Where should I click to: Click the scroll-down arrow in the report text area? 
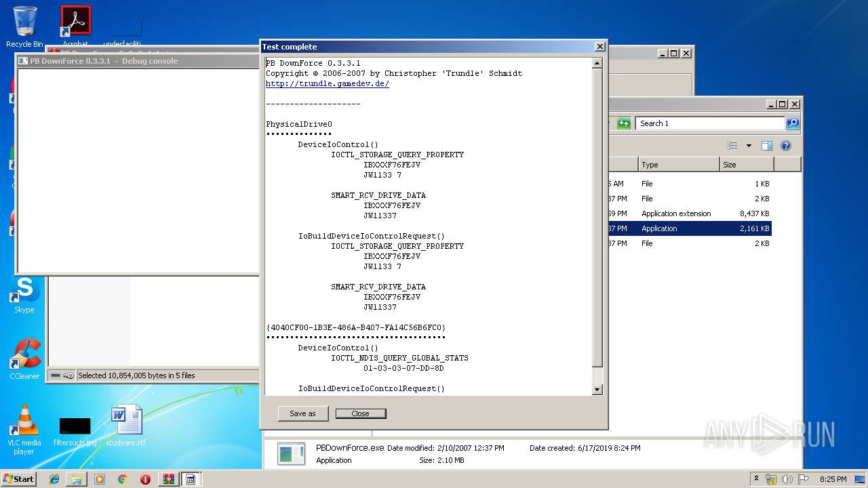tap(597, 390)
